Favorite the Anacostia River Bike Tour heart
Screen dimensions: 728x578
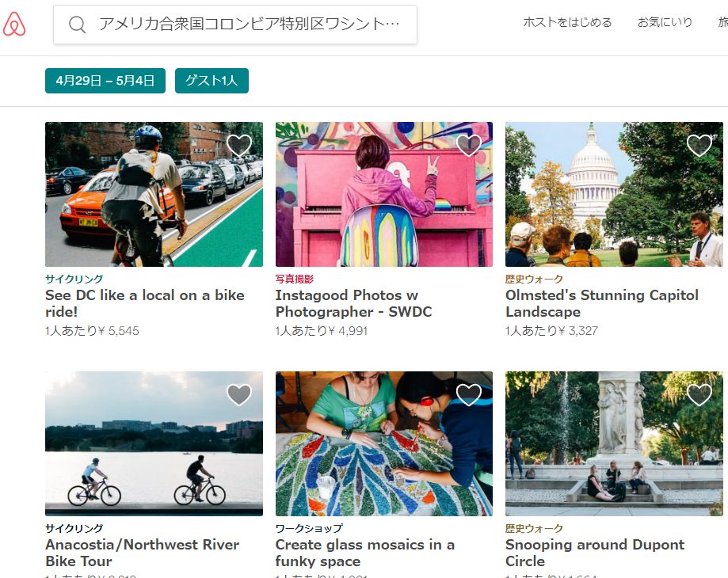(x=239, y=395)
